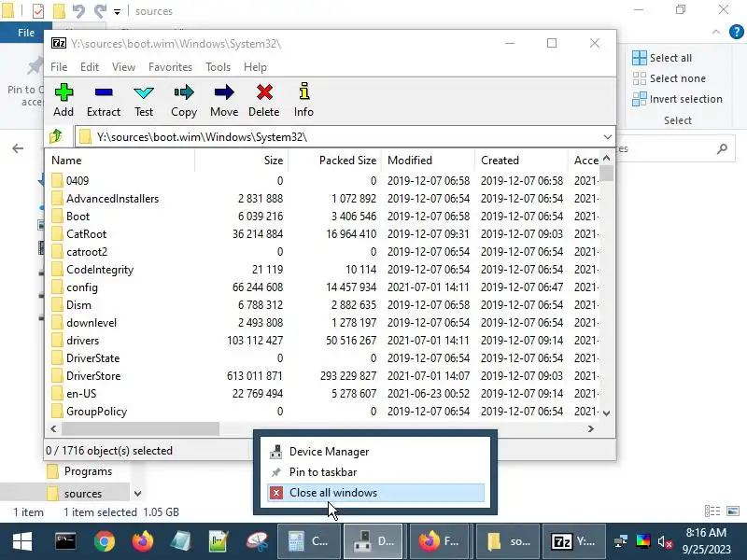Click the Add toolbar icon in 7-Zip
This screenshot has height=560, width=747.
coord(63,92)
